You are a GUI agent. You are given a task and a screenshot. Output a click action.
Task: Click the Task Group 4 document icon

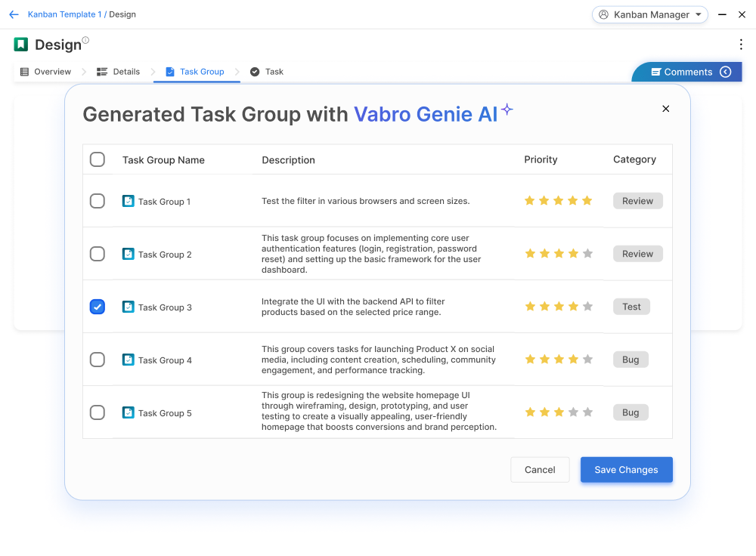(129, 360)
